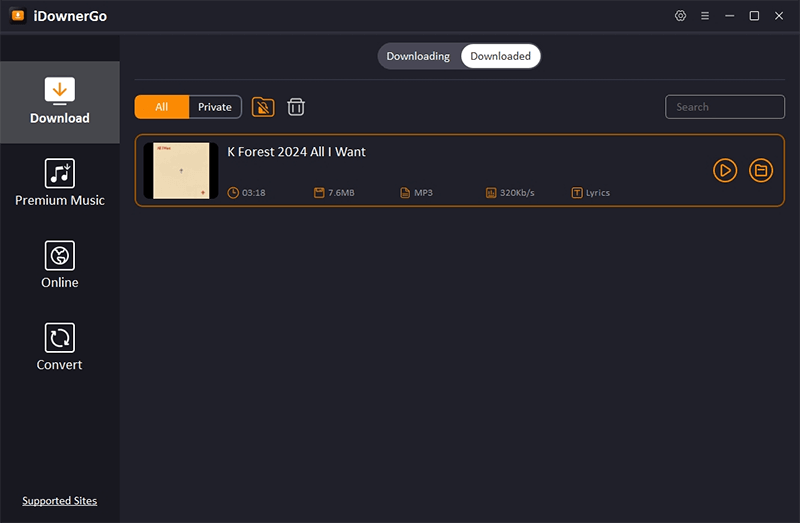Open the Convert section
This screenshot has height=523, width=800.
(x=60, y=347)
